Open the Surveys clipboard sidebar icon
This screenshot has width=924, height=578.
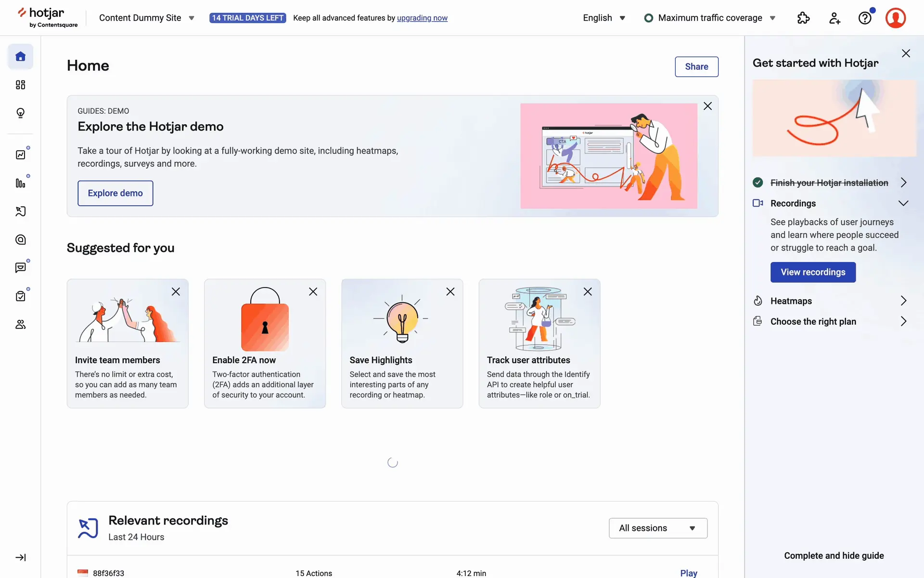pyautogui.click(x=20, y=296)
